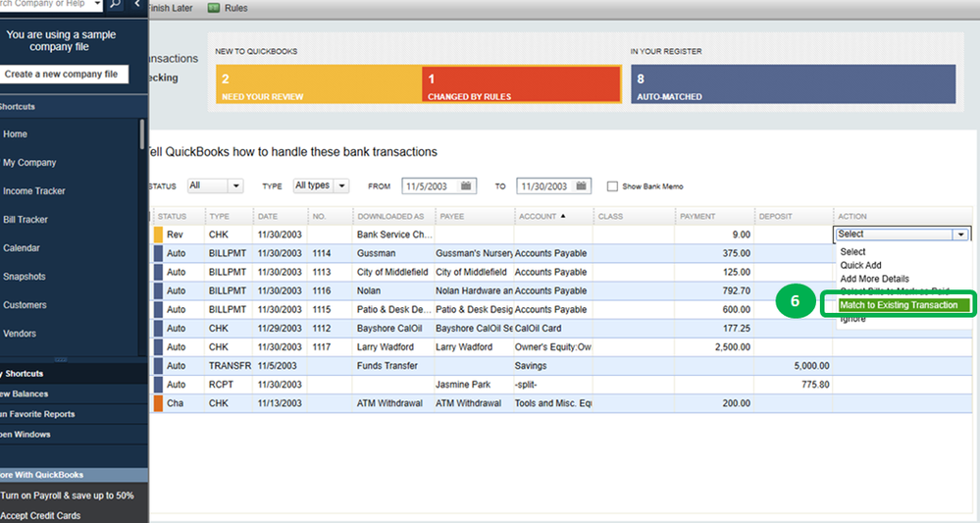Open the TO date calendar icon
This screenshot has width=980, height=523.
point(582,185)
